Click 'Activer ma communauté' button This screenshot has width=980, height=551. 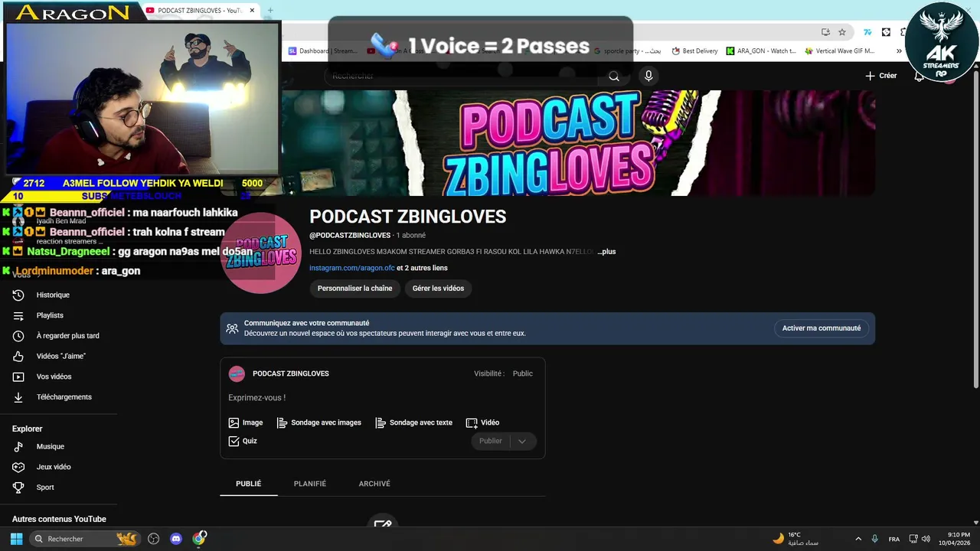(x=822, y=328)
